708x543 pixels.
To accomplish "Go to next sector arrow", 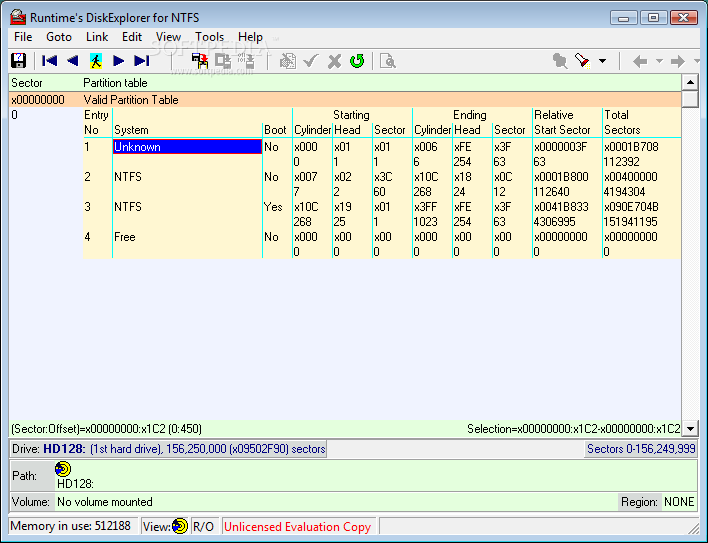I will coord(119,61).
